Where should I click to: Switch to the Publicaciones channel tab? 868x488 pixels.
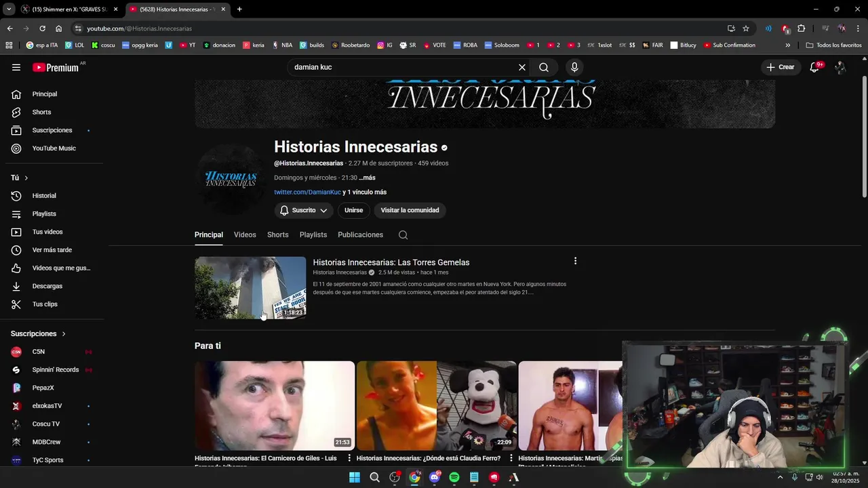pos(360,235)
